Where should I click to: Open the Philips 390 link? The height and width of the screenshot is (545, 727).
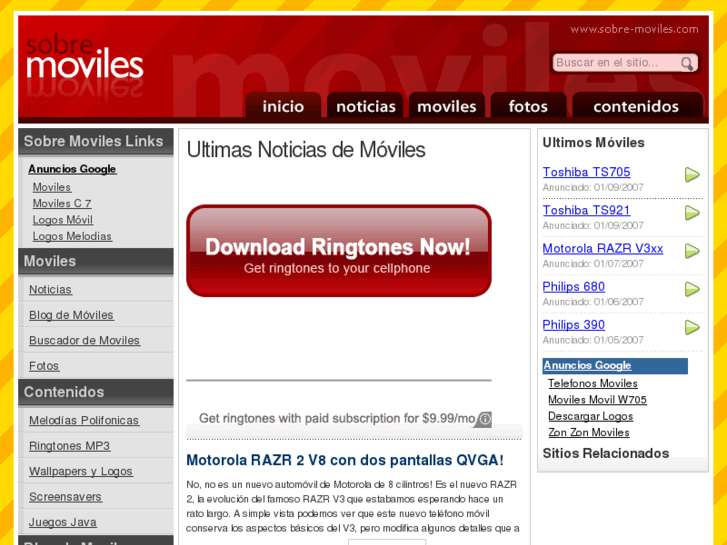[574, 325]
